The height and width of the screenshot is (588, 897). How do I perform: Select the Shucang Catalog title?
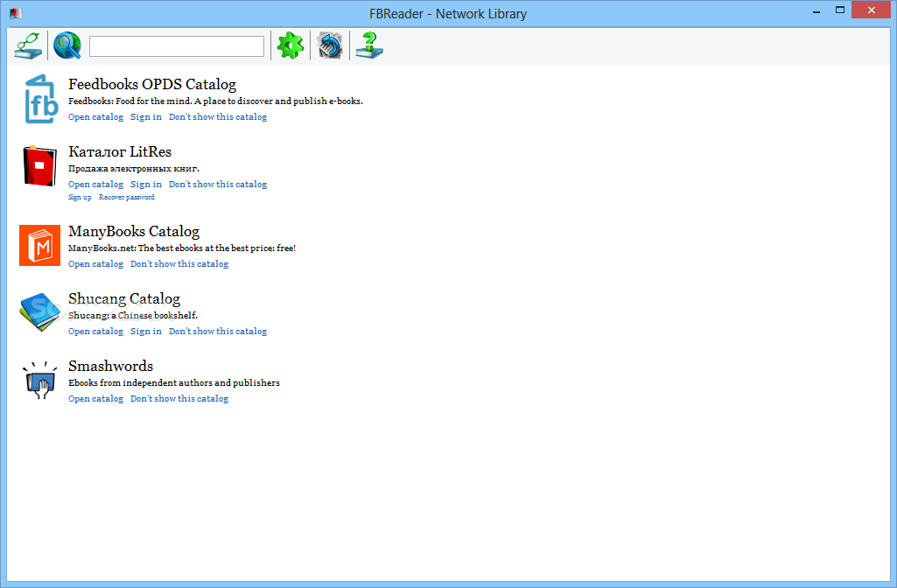tap(124, 298)
